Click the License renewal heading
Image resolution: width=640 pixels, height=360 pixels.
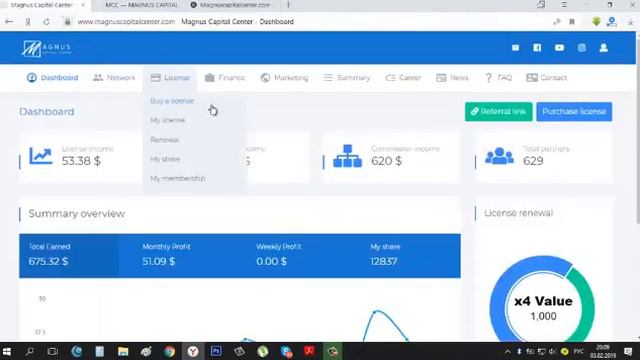click(518, 213)
